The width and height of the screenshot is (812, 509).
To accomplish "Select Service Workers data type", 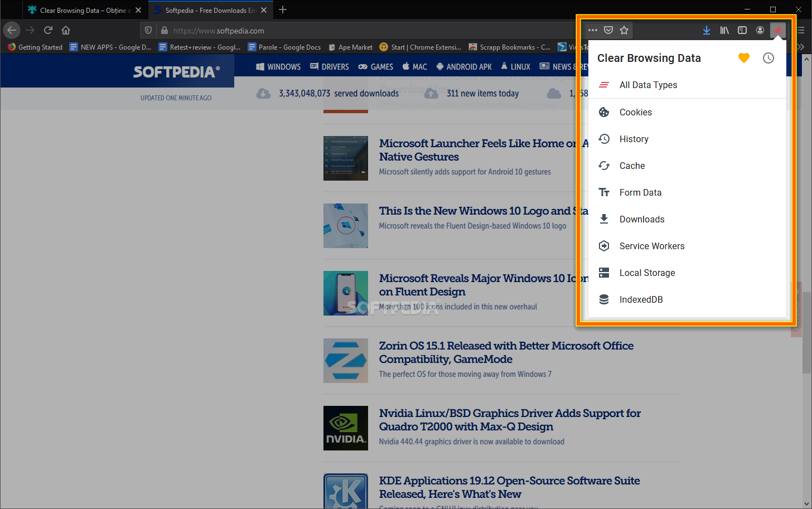I will click(651, 246).
